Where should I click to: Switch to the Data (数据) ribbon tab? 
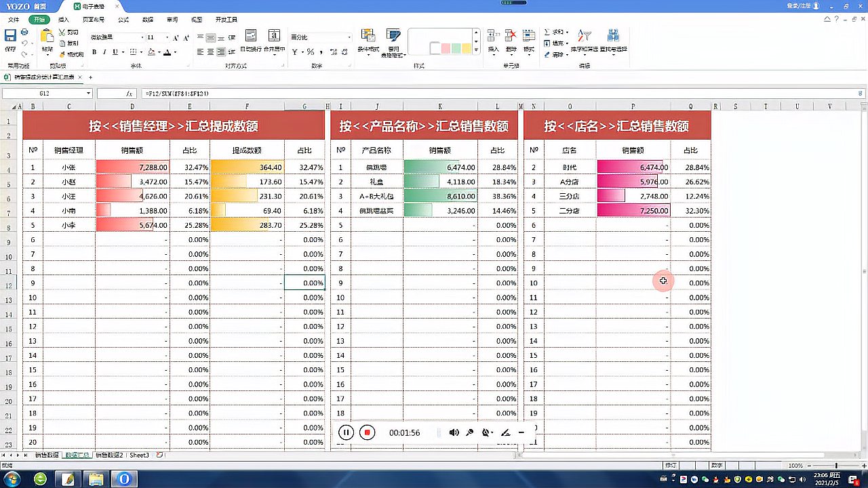148,20
